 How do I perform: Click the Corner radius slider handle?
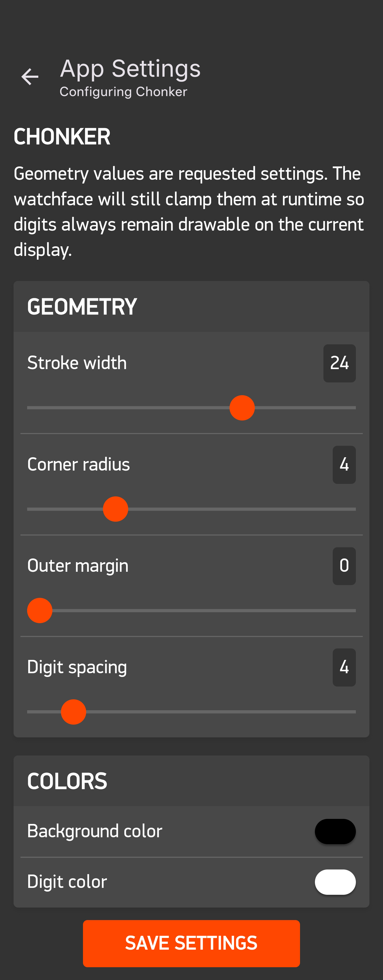pyautogui.click(x=115, y=509)
